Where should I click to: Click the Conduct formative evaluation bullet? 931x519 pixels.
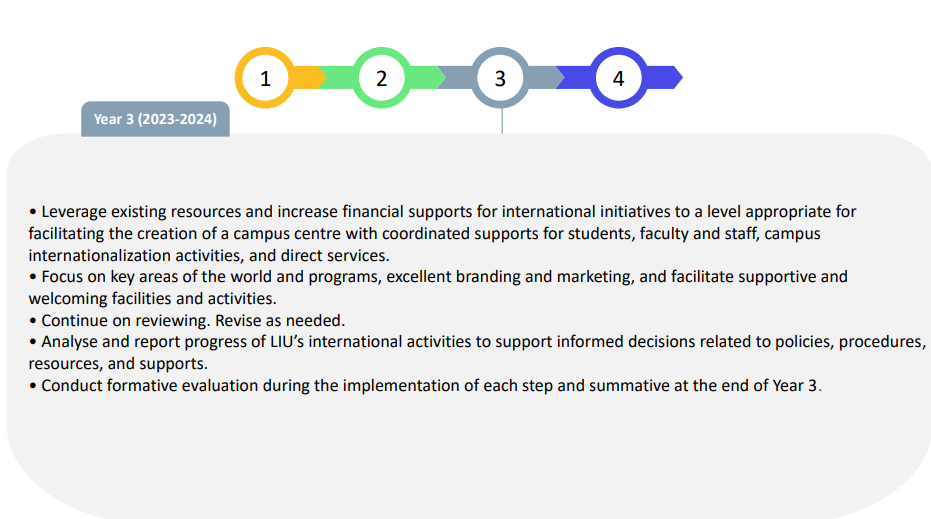(x=425, y=385)
